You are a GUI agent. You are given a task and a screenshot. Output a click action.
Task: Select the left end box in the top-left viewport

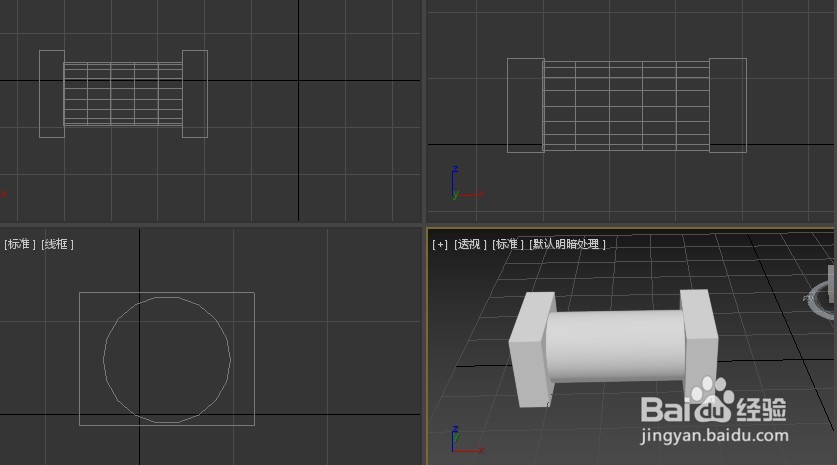click(52, 94)
